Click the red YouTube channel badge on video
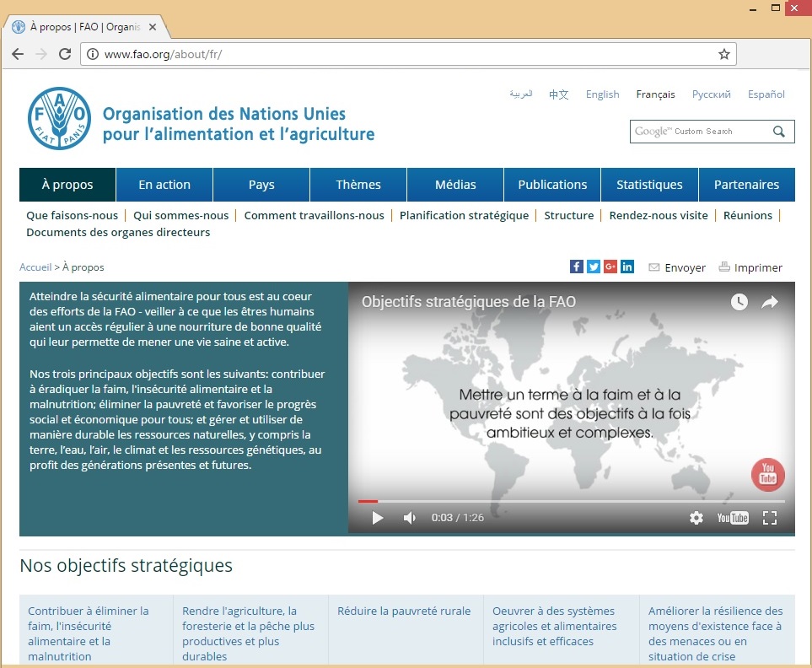812x668 pixels. click(768, 474)
